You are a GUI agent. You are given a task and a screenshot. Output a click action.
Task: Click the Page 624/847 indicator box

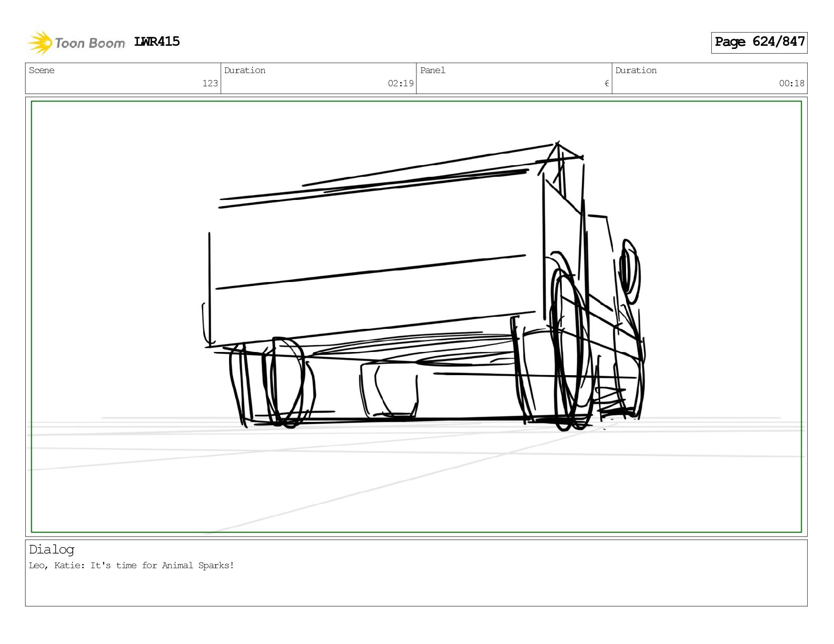759,42
